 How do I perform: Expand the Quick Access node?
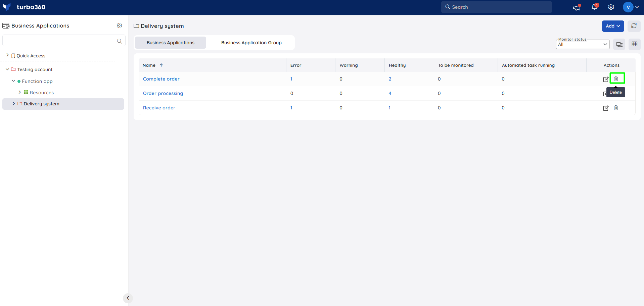[7, 55]
